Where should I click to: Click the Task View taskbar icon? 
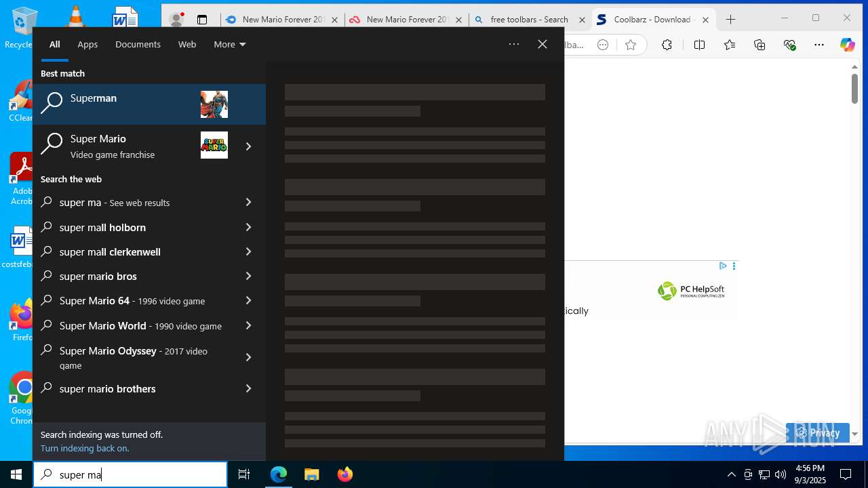[x=244, y=474]
